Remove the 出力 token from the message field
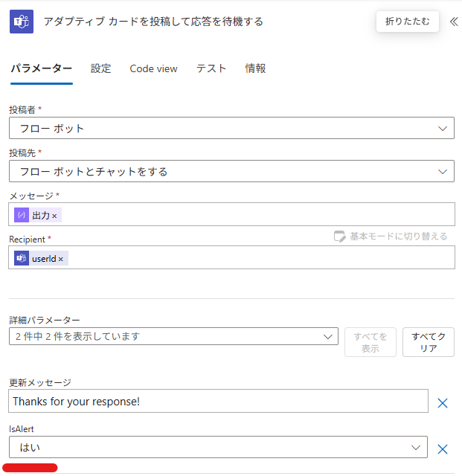 [54, 216]
